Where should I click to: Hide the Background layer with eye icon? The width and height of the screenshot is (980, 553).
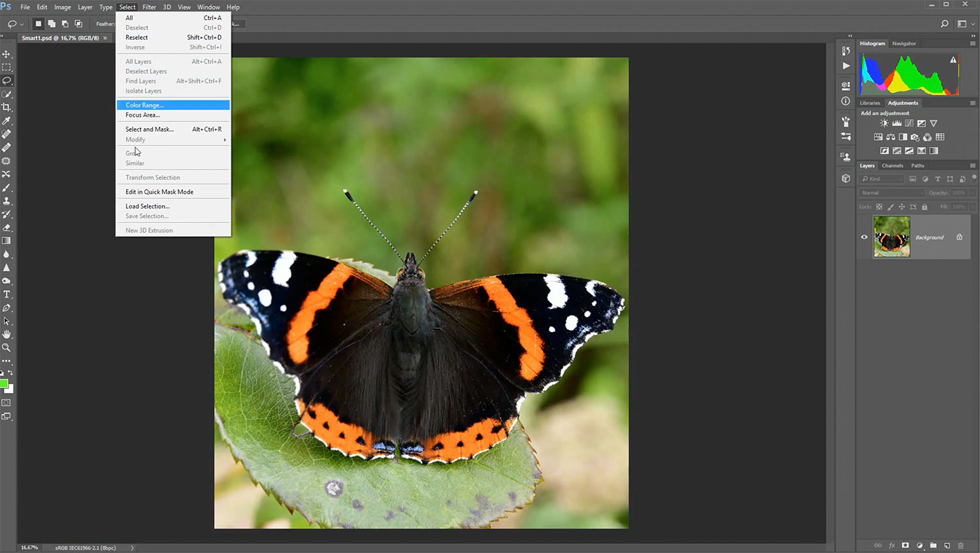[x=864, y=237]
